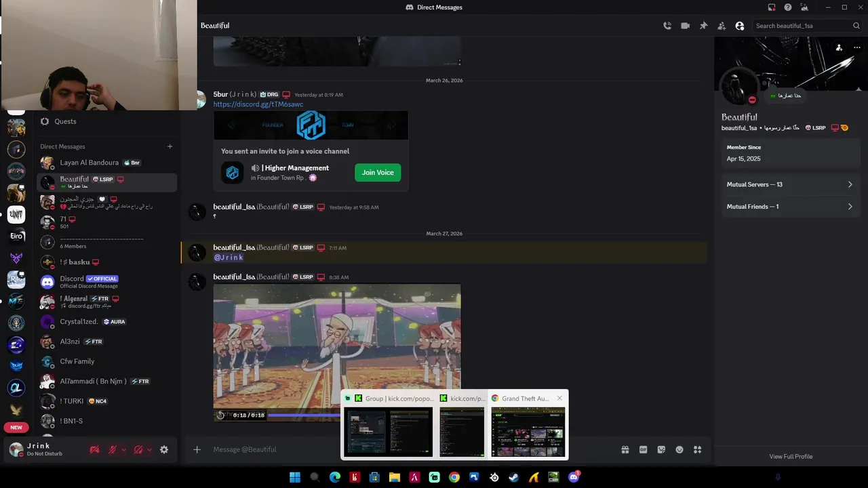
Task: Click View Full Profile
Action: coord(791,457)
